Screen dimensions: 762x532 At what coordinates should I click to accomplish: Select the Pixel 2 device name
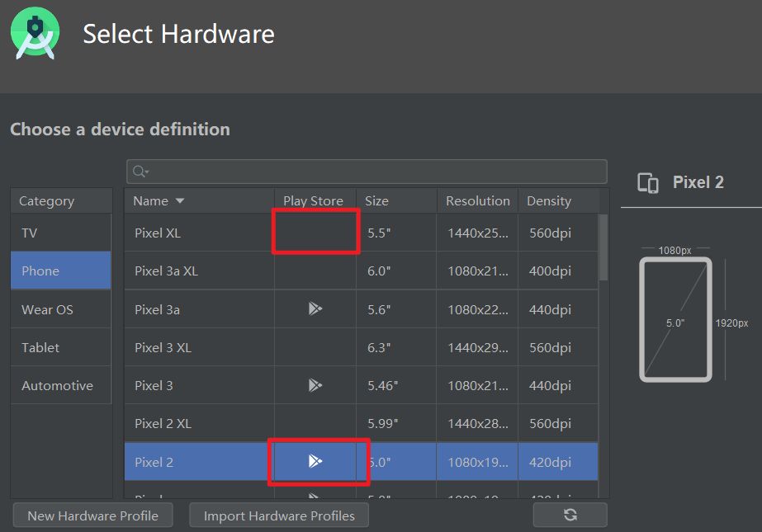click(x=154, y=462)
